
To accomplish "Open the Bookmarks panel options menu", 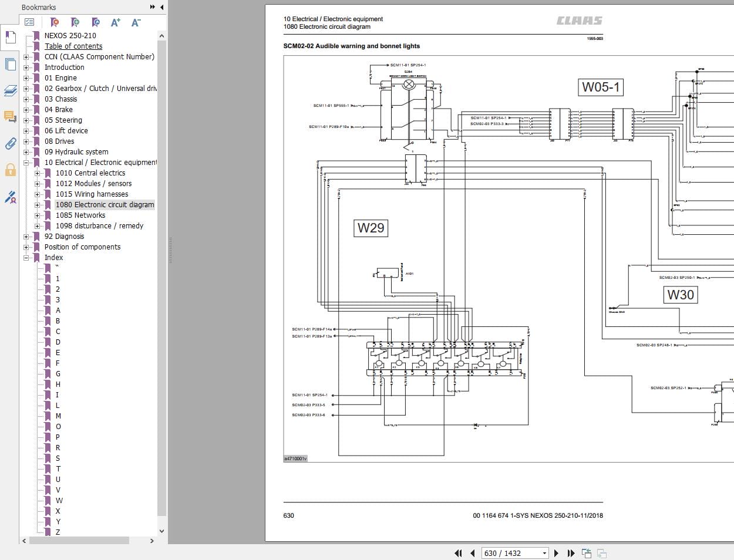I will tap(29, 22).
